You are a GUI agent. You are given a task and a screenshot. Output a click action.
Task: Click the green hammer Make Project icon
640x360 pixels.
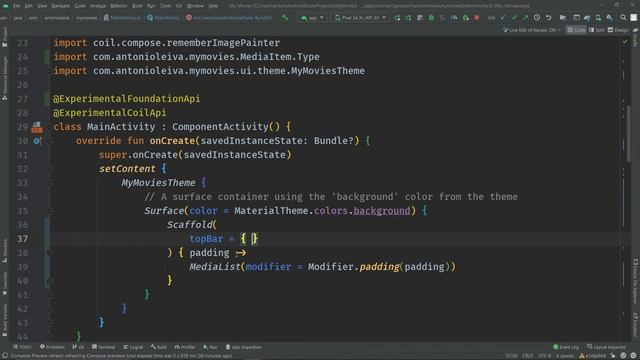[285, 18]
